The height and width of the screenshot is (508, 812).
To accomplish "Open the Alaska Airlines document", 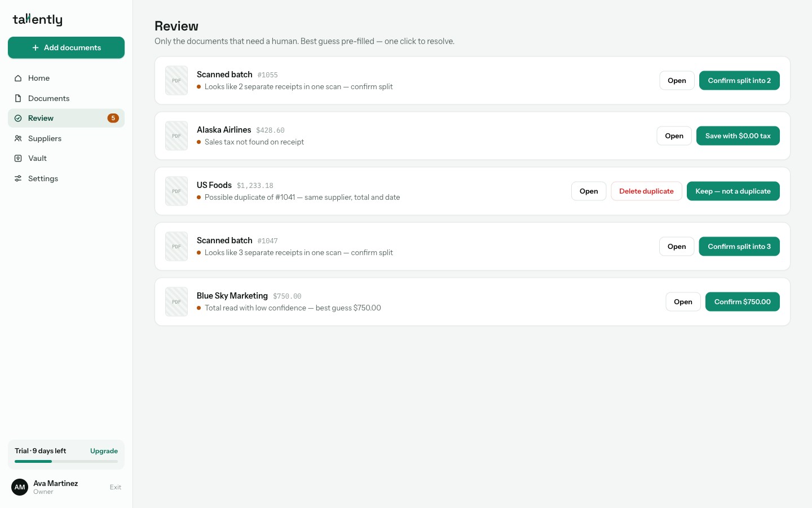I will 674,136.
